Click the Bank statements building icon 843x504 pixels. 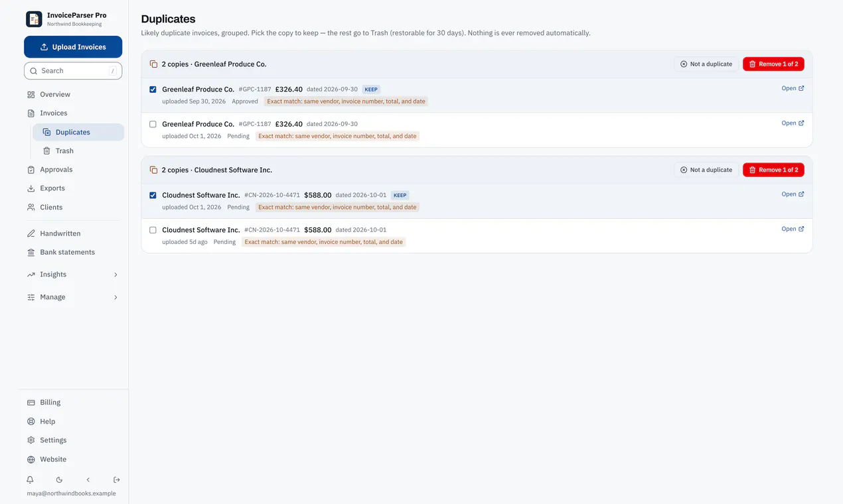pyautogui.click(x=31, y=253)
